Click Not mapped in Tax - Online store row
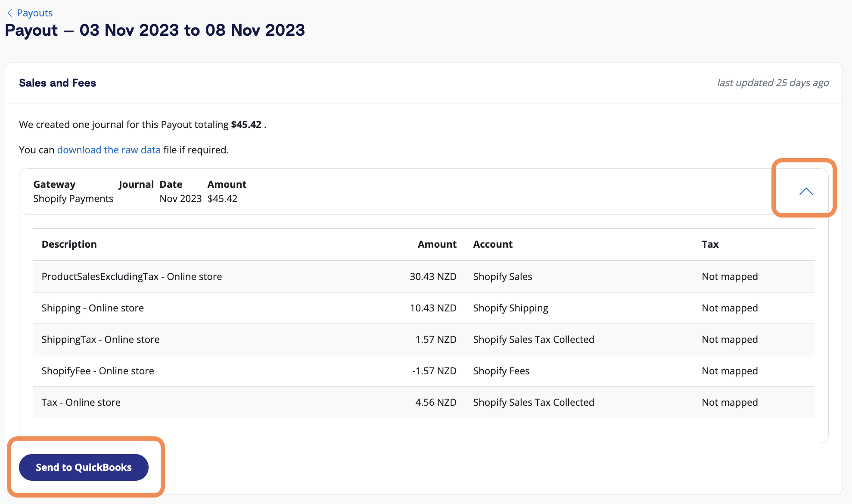Image resolution: width=852 pixels, height=504 pixels. pos(730,402)
